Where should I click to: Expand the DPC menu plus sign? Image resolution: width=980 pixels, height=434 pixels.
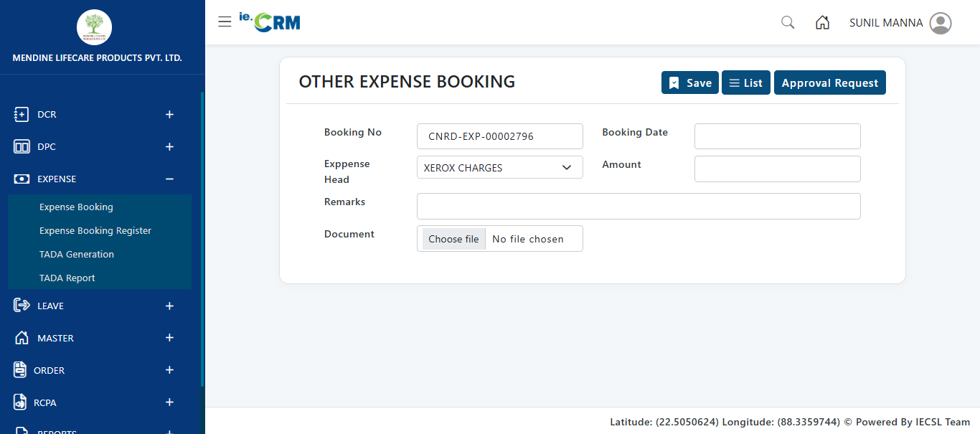(169, 146)
